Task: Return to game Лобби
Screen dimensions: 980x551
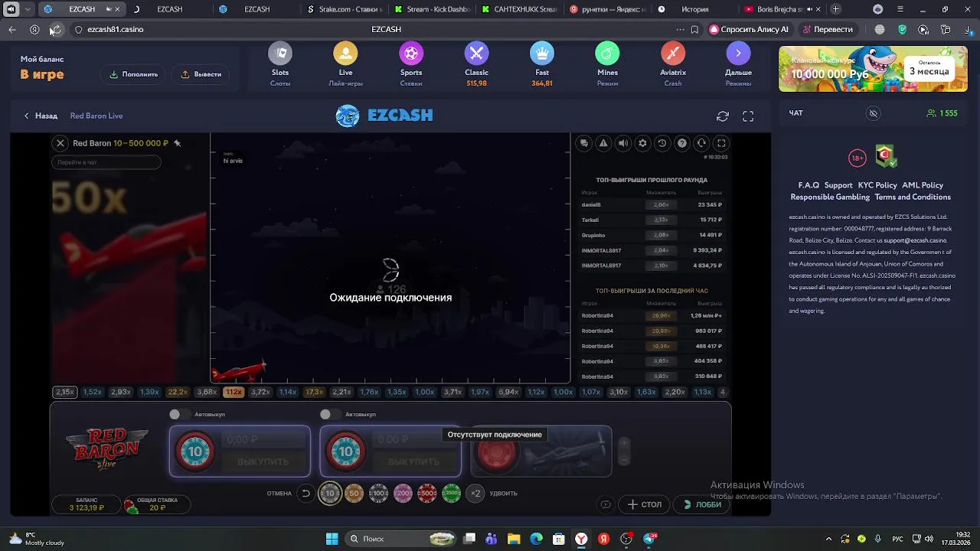Action: pos(703,504)
